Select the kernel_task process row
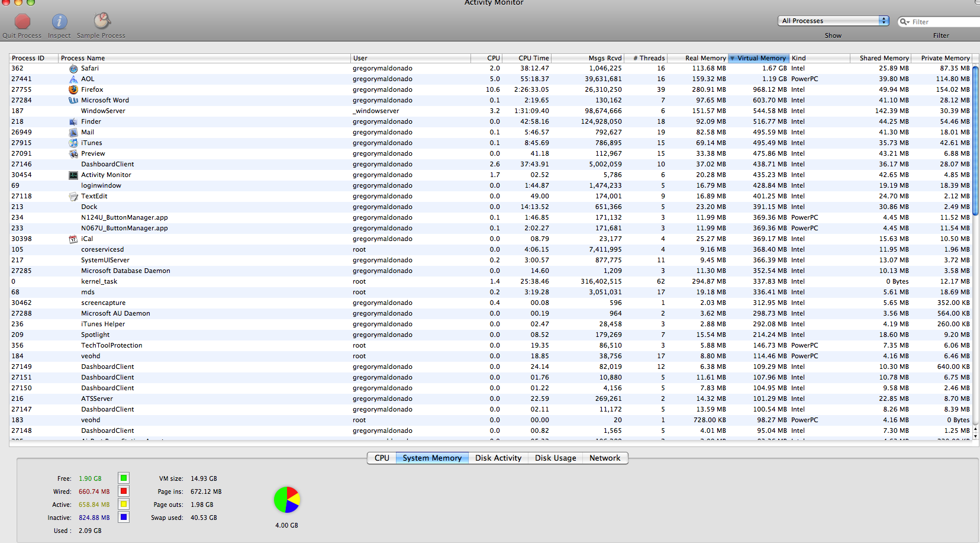Viewport: 980px width, 543px height. point(491,282)
